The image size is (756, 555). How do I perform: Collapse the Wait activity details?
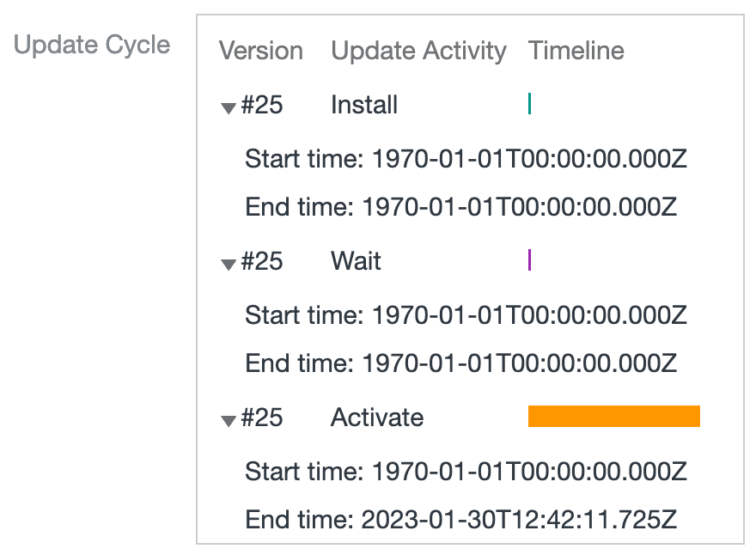(228, 263)
